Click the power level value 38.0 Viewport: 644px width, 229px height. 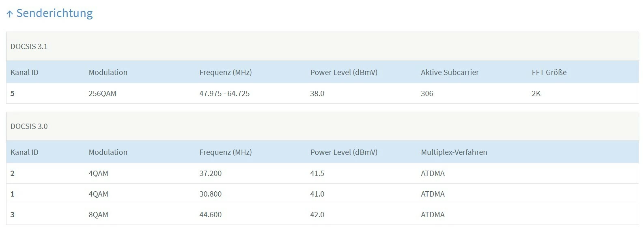tap(317, 94)
